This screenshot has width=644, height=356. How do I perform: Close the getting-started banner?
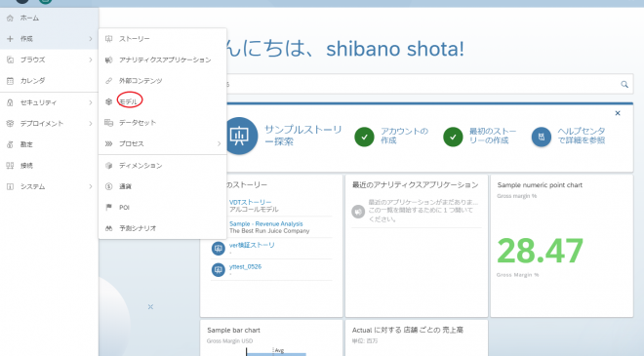click(x=618, y=113)
